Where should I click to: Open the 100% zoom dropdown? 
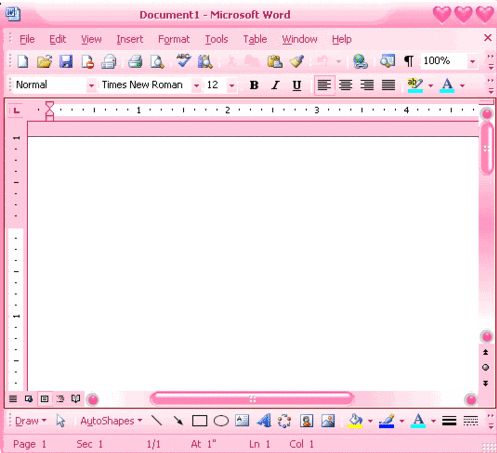472,61
